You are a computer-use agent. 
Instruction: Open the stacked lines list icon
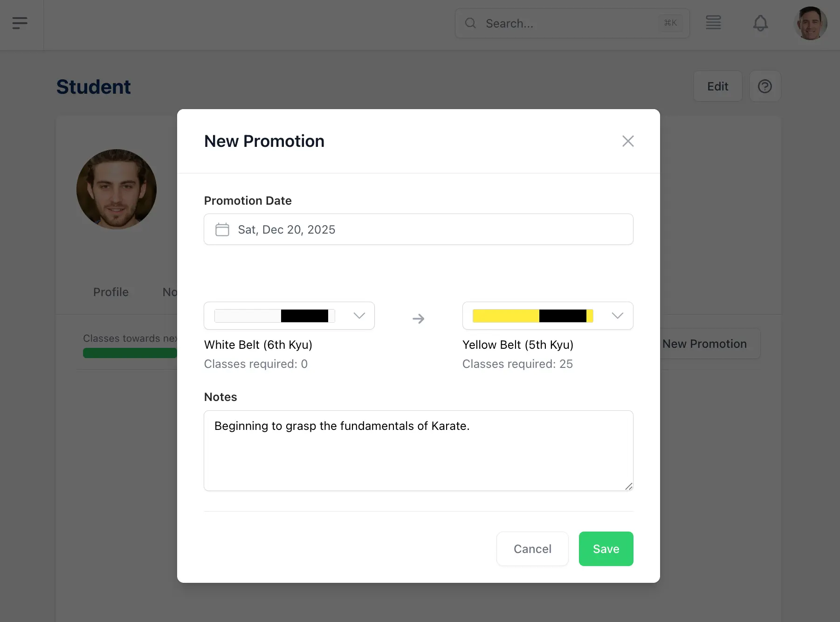pos(713,23)
